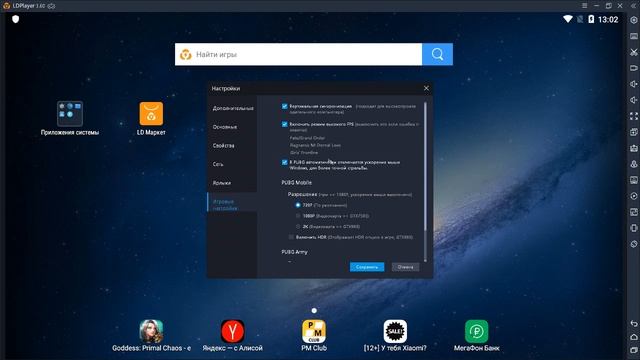The height and width of the screenshot is (360, 640).
Task: Open Goddess: Primal Chaos app
Action: [151, 331]
